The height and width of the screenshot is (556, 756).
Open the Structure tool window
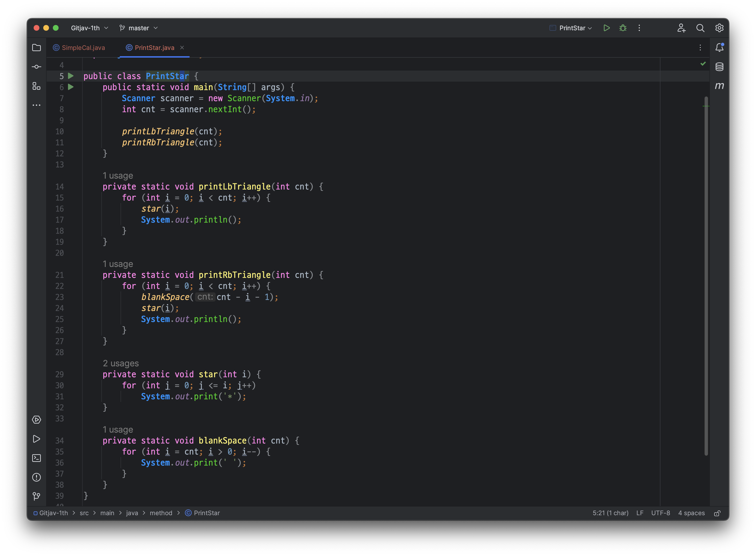pos(36,86)
